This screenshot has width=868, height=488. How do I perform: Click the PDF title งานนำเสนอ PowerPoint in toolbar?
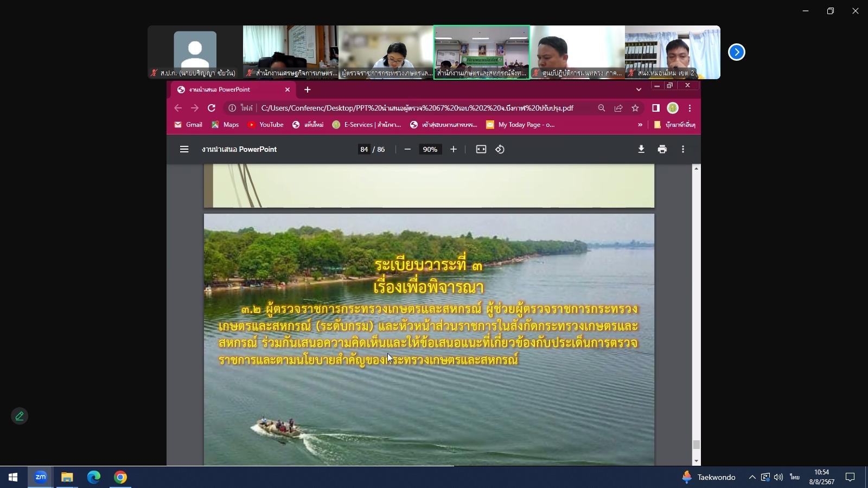(x=239, y=149)
